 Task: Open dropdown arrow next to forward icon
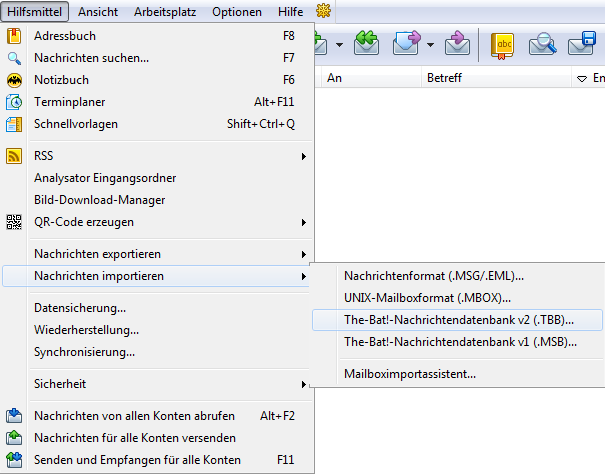click(430, 45)
